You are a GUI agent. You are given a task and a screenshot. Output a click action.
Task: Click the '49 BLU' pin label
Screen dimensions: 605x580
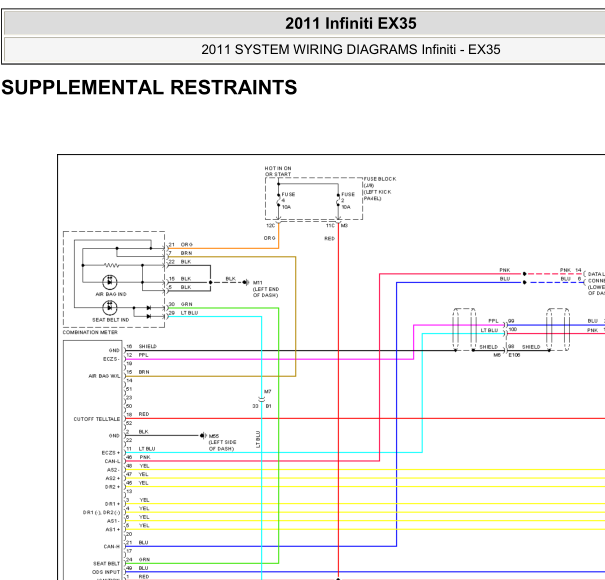point(137,568)
